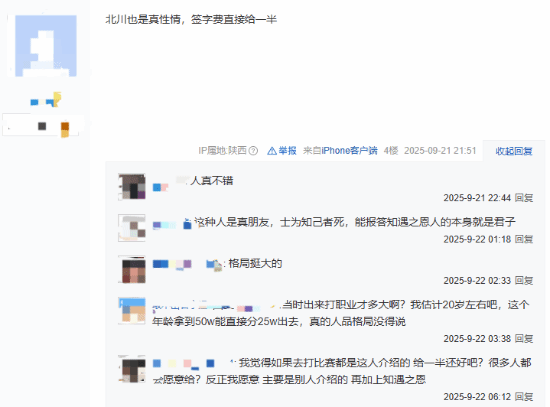Screen dimensions: 550x407
Task: Open username of the '格局挺大的' commenter
Action: pos(188,264)
